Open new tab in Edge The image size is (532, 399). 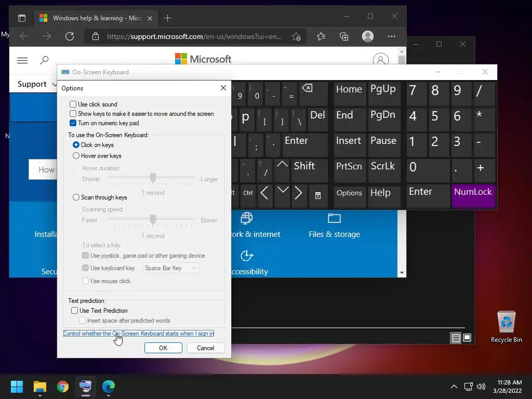click(x=167, y=18)
